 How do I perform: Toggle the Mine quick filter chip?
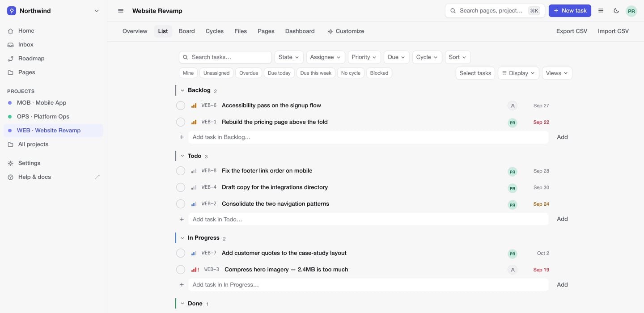[x=188, y=73]
